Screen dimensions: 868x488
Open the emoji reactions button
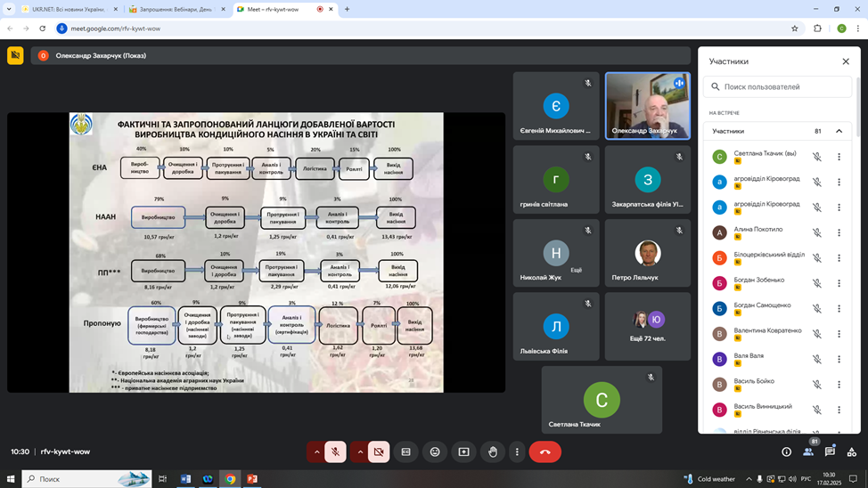tap(435, 452)
